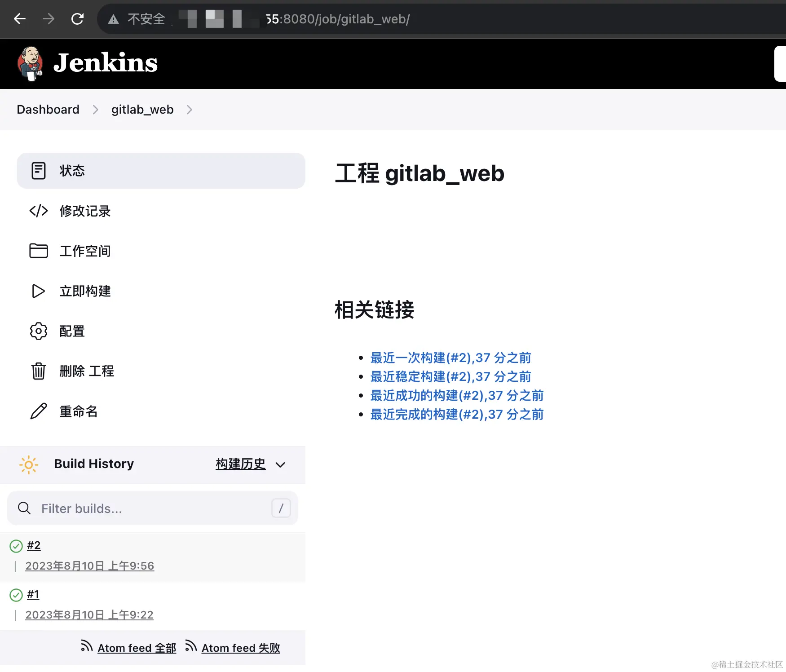Click the 配置 gear icon
The width and height of the screenshot is (786, 672).
pyautogui.click(x=39, y=331)
